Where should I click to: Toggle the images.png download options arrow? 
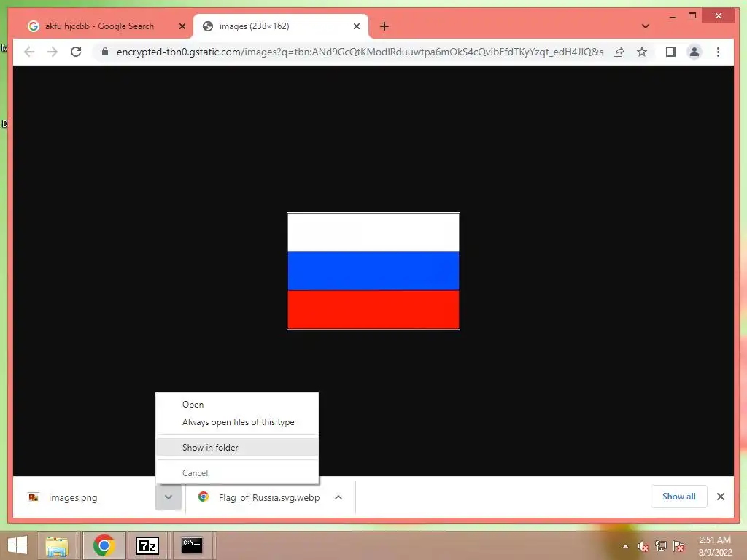169,497
